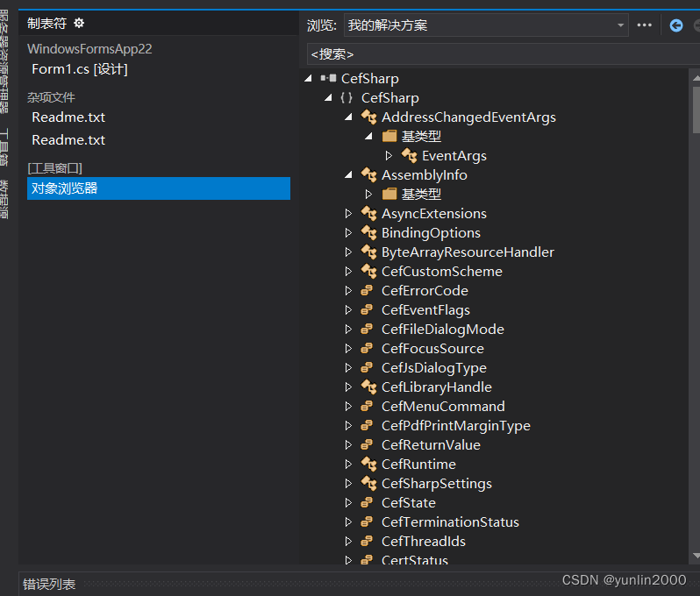700x596 pixels.
Task: Click the blue back navigation arrow
Action: [x=676, y=25]
